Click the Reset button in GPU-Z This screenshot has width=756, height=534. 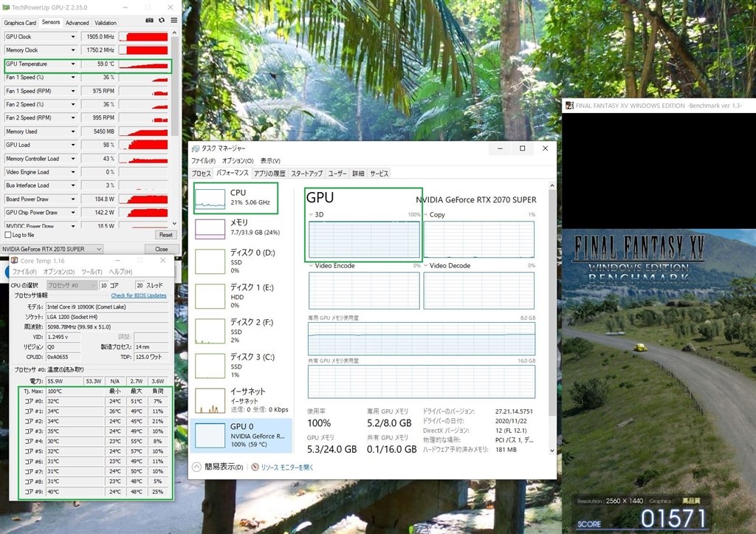(166, 235)
